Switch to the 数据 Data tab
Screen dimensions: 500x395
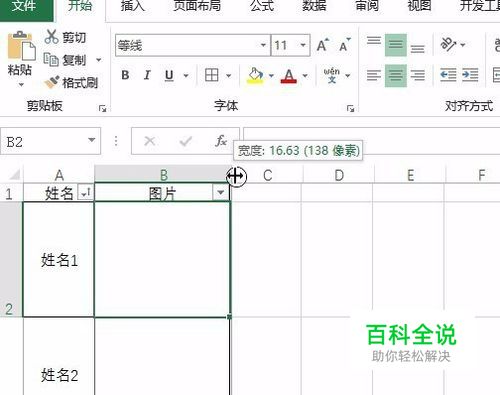click(x=314, y=6)
